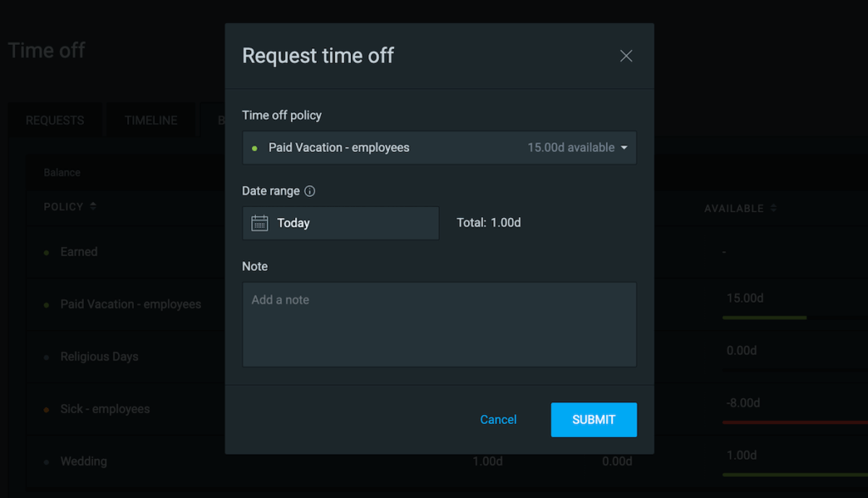
Task: Click the green status dot beside Paid Vacation policy
Action: pos(254,147)
